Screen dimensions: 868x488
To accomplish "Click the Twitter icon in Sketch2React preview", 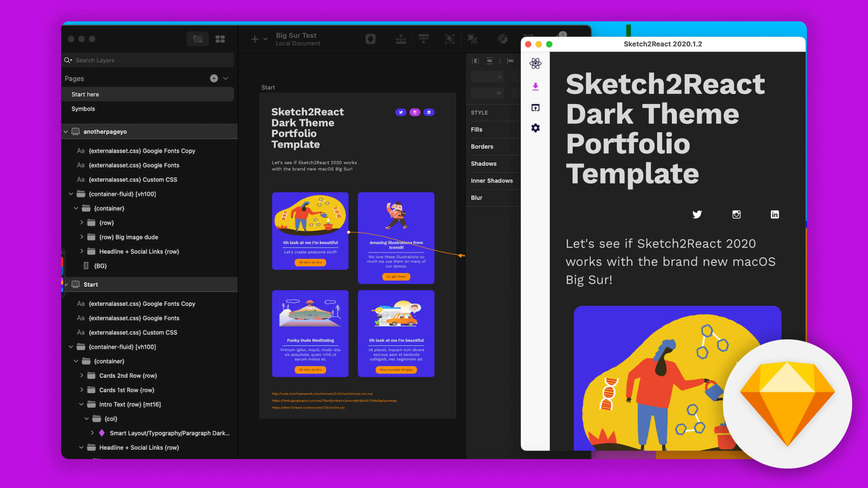I will click(697, 214).
